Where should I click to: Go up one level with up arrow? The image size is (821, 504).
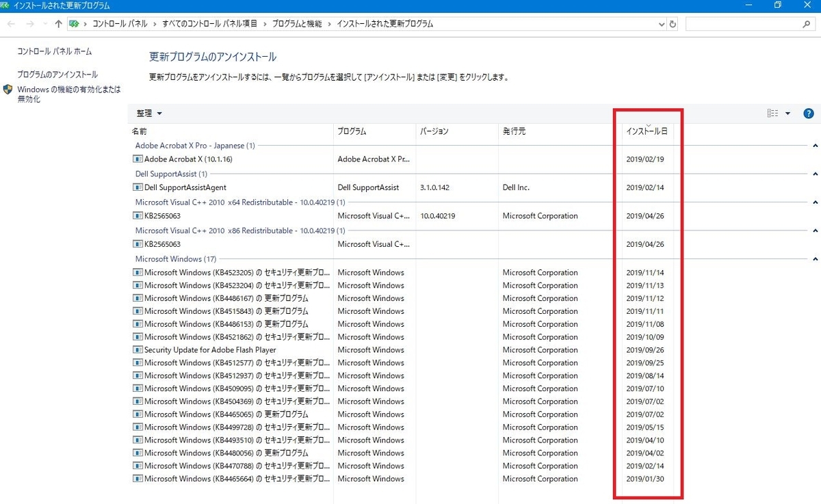59,24
